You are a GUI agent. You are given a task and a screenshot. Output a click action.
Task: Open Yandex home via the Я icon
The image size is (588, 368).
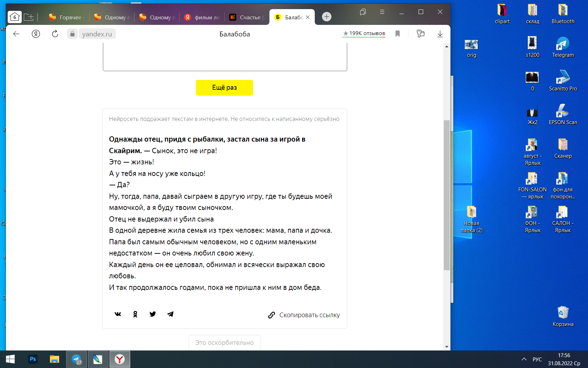coord(36,34)
